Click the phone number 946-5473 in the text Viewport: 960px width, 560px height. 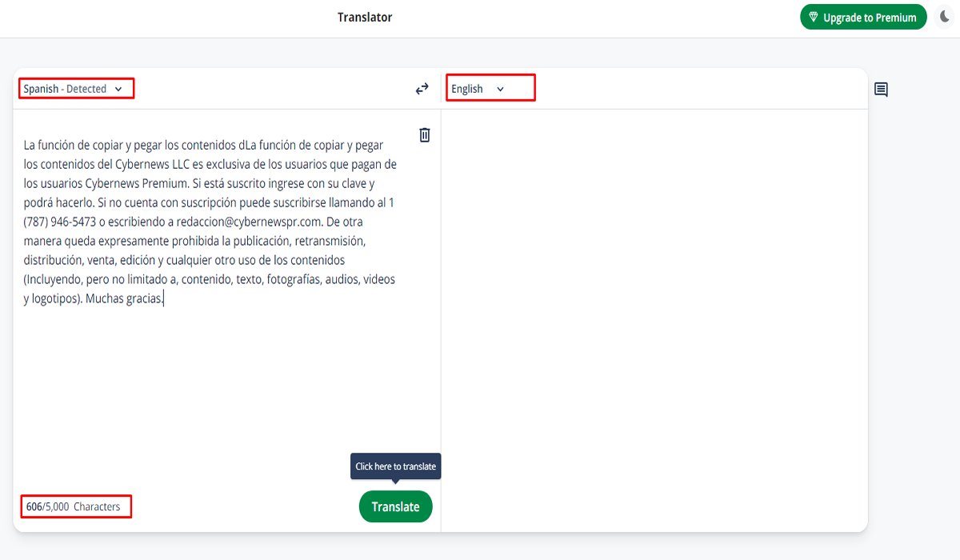(73, 222)
